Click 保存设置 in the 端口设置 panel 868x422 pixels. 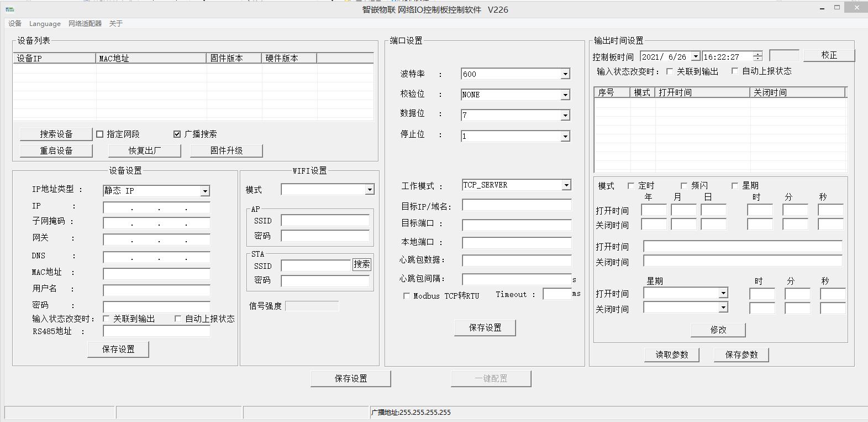coord(485,327)
